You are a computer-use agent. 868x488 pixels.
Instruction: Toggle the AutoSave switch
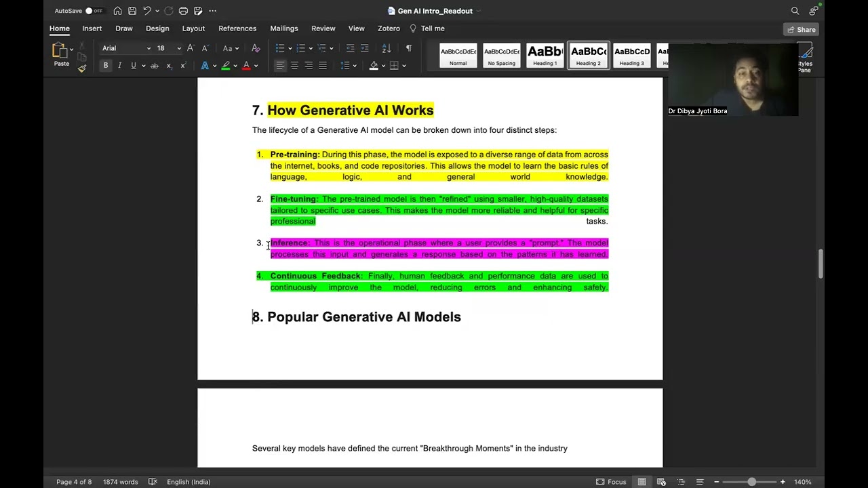(94, 11)
